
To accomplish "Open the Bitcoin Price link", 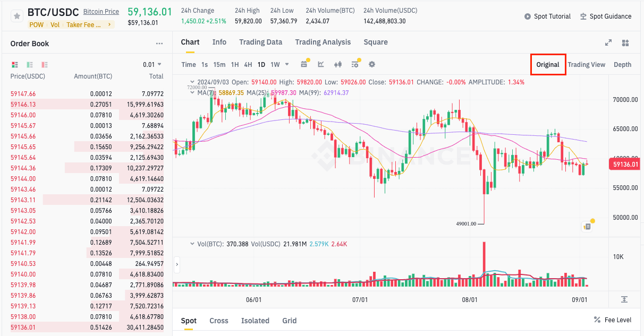I will [101, 12].
